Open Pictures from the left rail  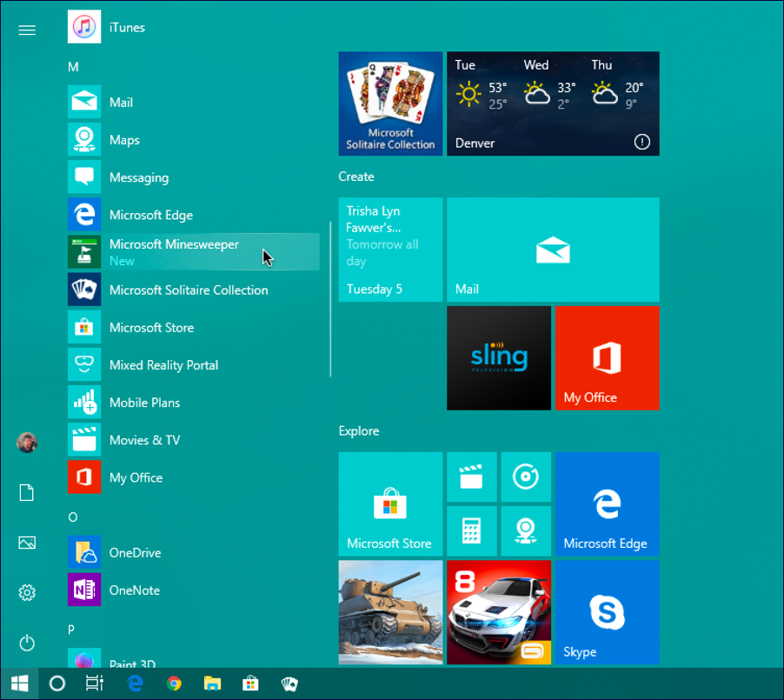(27, 543)
